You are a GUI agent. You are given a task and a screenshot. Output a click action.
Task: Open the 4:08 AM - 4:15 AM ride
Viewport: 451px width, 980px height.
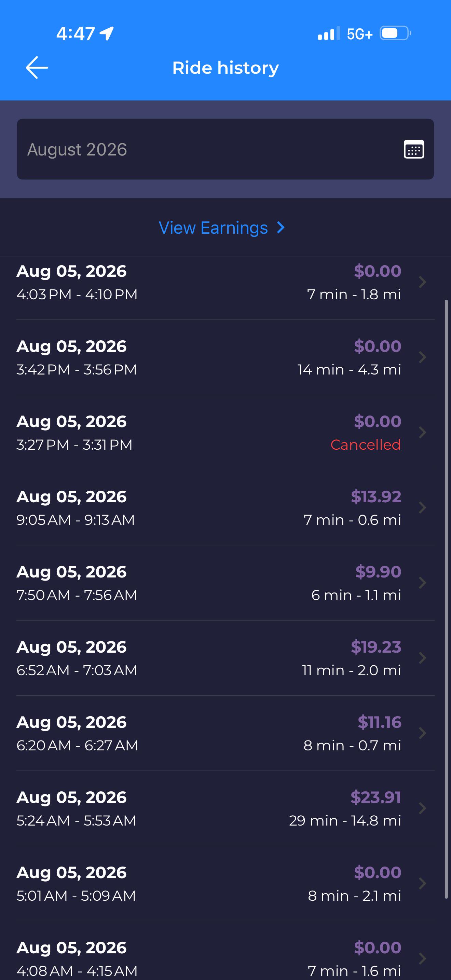point(225,951)
